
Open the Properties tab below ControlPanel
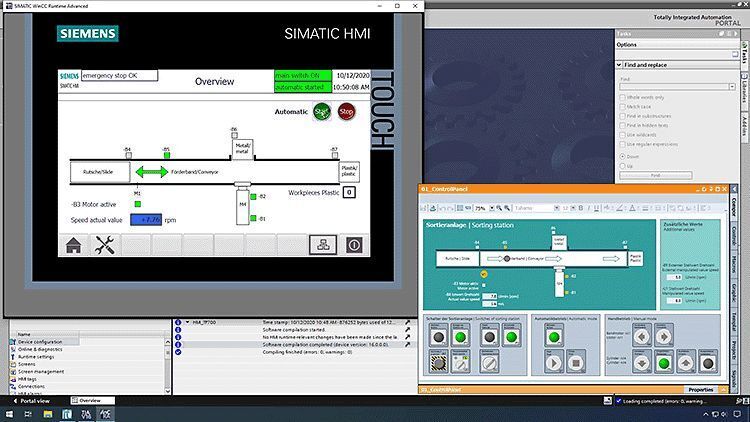coord(701,390)
